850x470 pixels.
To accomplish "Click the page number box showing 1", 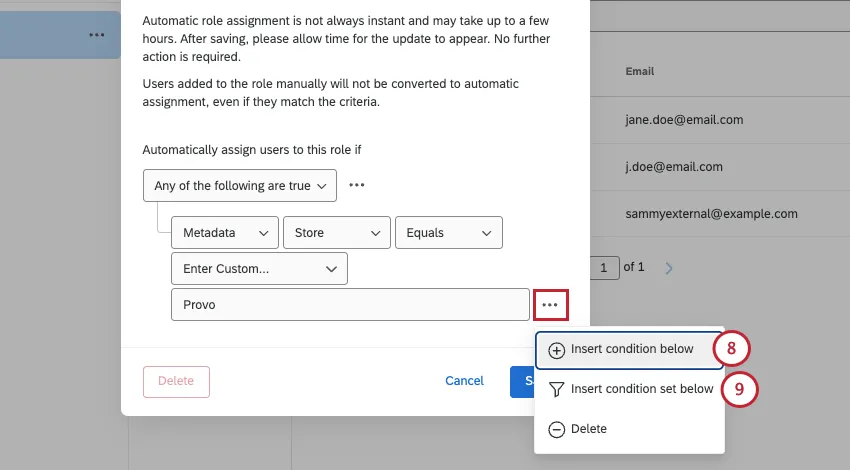I will (604, 268).
